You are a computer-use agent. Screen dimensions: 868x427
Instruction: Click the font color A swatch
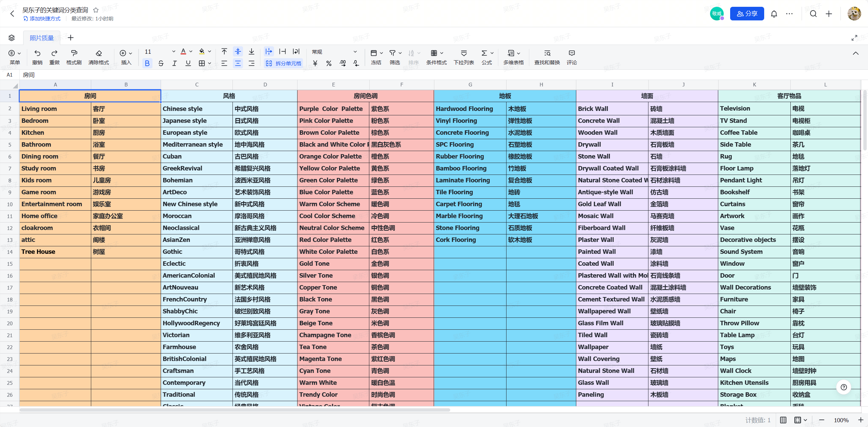(x=183, y=52)
